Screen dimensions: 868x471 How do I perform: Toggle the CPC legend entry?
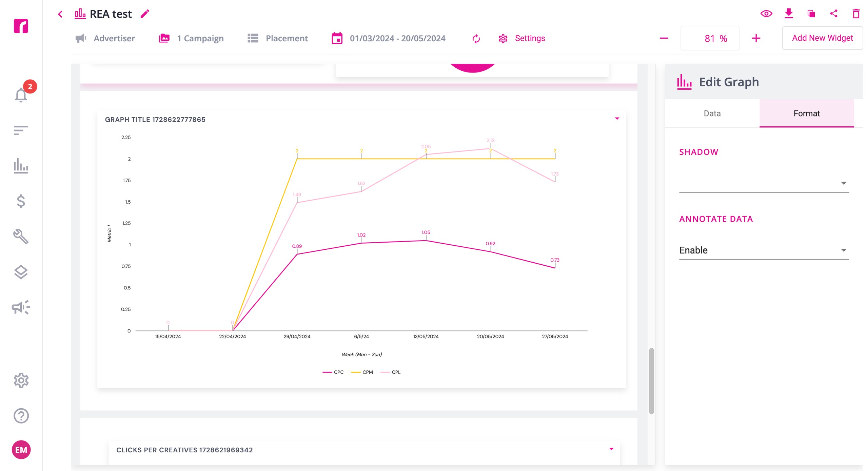333,372
